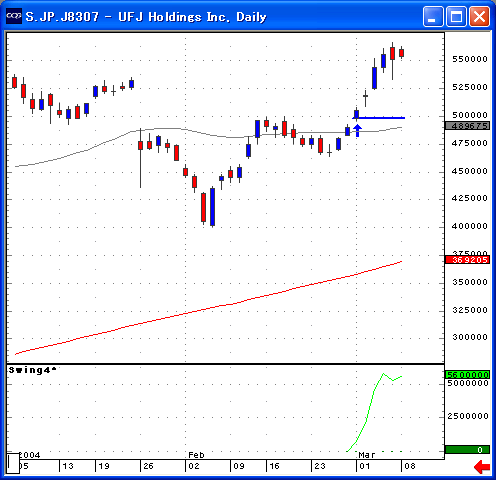Click the 08 date label on axis
The width and height of the screenshot is (496, 480).
pos(410,466)
